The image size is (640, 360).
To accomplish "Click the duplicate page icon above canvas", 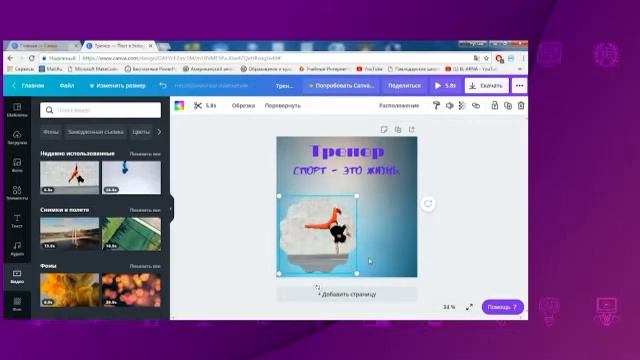I will (398, 130).
